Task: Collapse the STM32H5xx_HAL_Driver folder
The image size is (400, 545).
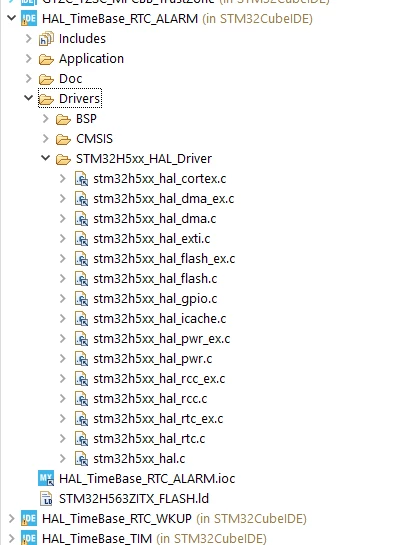Action: (x=46, y=158)
